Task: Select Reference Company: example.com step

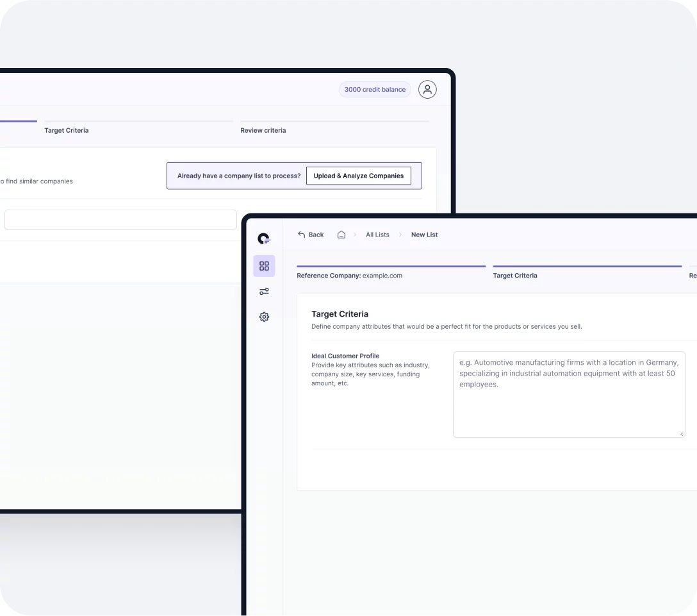Action: pyautogui.click(x=349, y=276)
